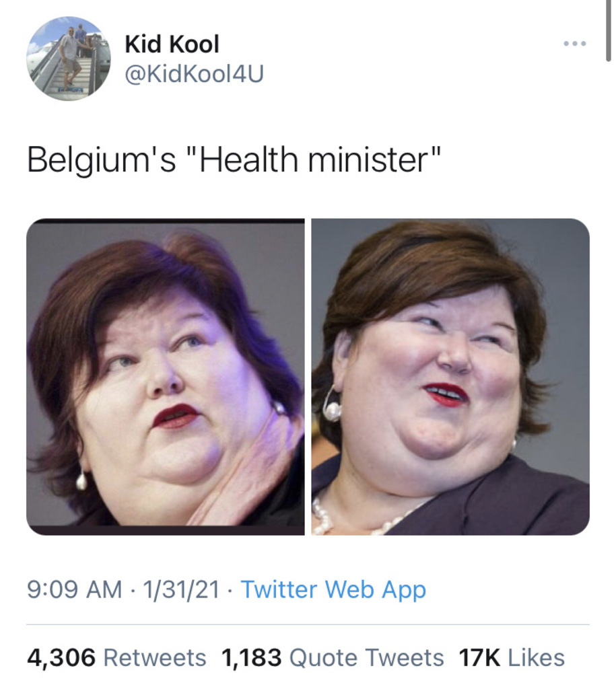616x689 pixels.
Task: Grab the scrollbar thumb at the edge
Action: point(608,30)
